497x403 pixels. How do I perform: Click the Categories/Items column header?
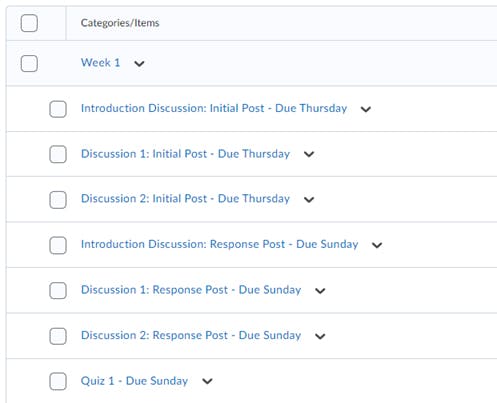tap(120, 23)
